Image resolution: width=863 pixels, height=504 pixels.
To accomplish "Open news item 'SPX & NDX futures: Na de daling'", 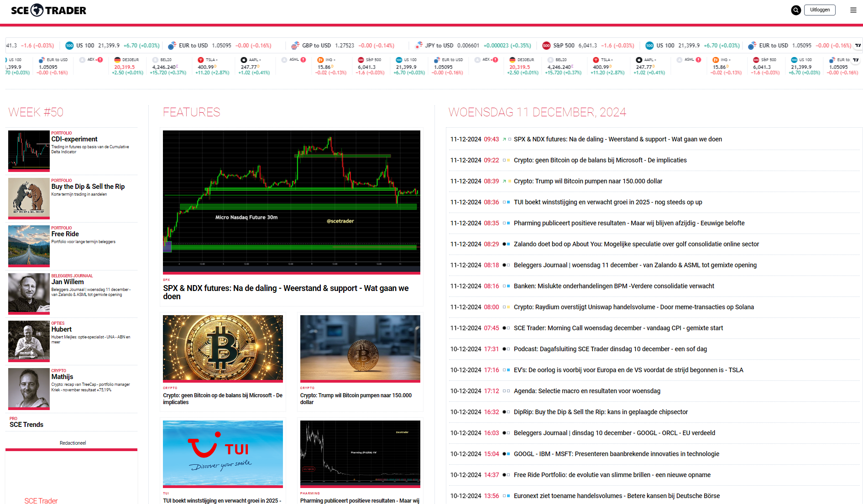I will pyautogui.click(x=618, y=140).
